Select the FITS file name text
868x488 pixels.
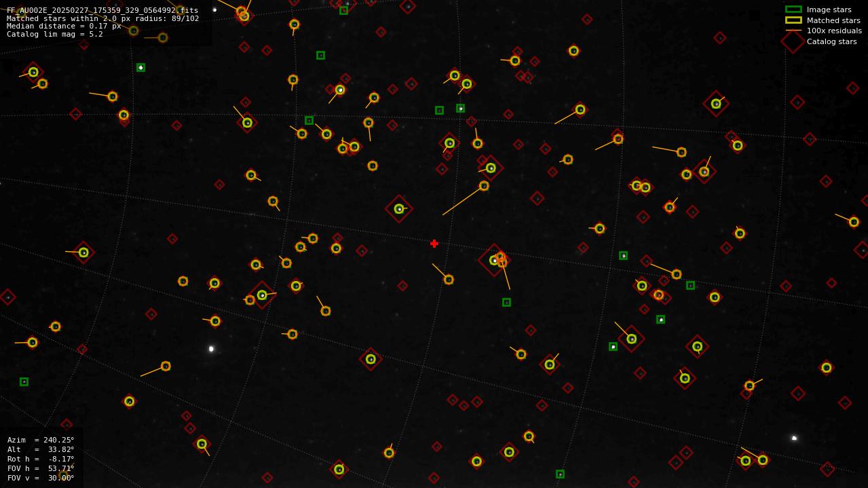(x=102, y=10)
